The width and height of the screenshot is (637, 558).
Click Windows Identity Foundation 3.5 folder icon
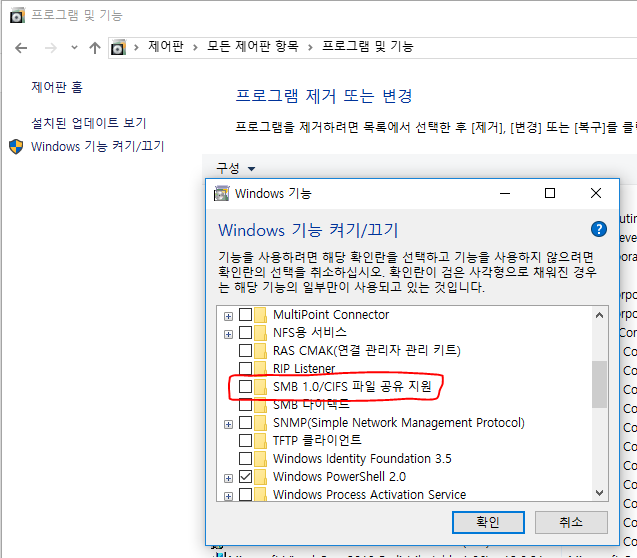click(x=260, y=458)
